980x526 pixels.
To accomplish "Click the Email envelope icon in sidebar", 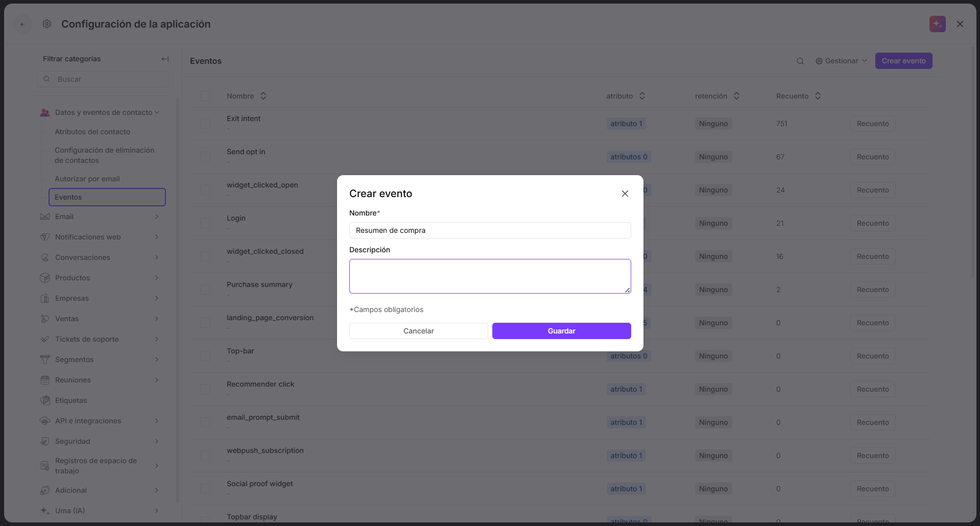I will pyautogui.click(x=45, y=217).
